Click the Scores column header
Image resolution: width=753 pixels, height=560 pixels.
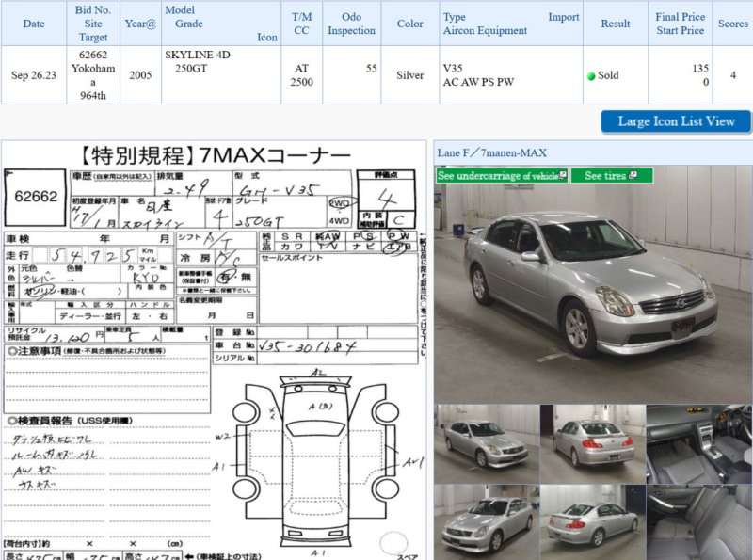(x=732, y=24)
